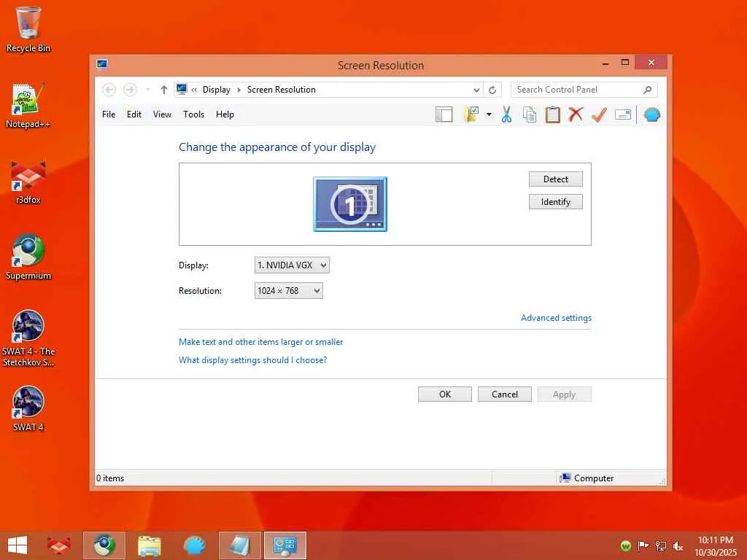Image resolution: width=747 pixels, height=560 pixels.
Task: Click the folder options toolbar icon
Action: tap(471, 114)
